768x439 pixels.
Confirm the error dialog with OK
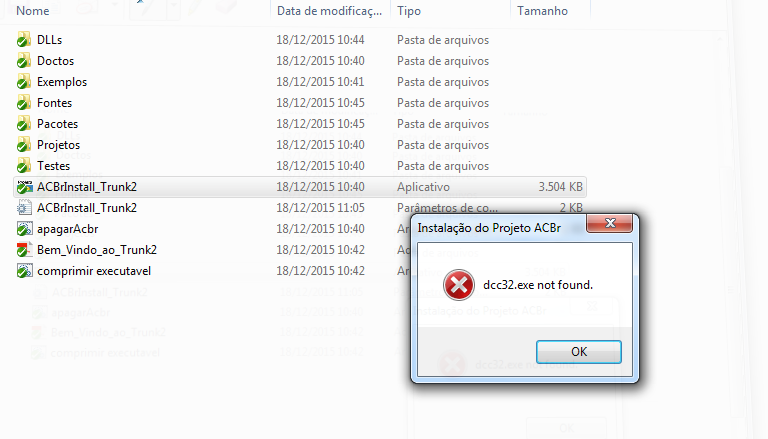[x=578, y=352]
